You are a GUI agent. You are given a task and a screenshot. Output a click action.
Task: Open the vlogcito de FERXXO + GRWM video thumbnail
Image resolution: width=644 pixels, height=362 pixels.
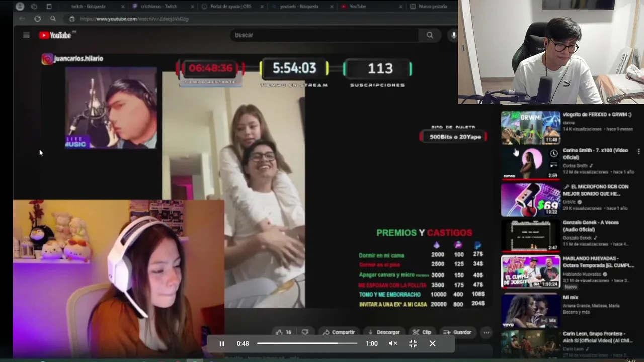click(x=530, y=128)
